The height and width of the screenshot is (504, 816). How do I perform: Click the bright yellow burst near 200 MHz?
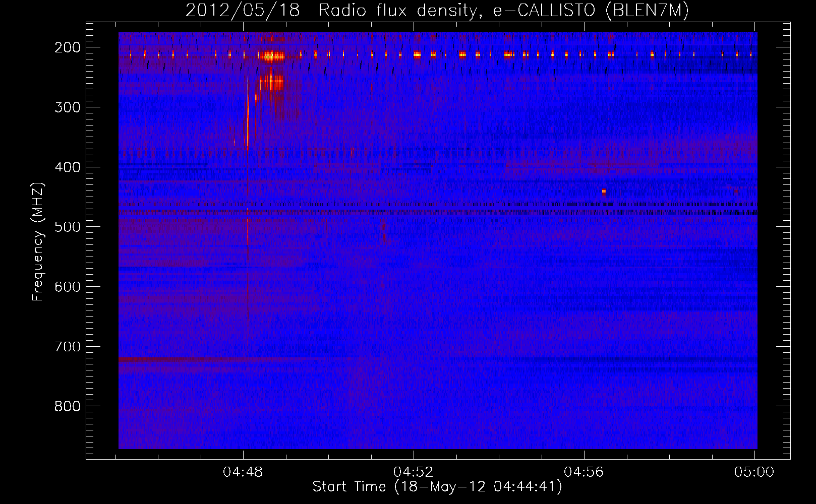click(272, 55)
